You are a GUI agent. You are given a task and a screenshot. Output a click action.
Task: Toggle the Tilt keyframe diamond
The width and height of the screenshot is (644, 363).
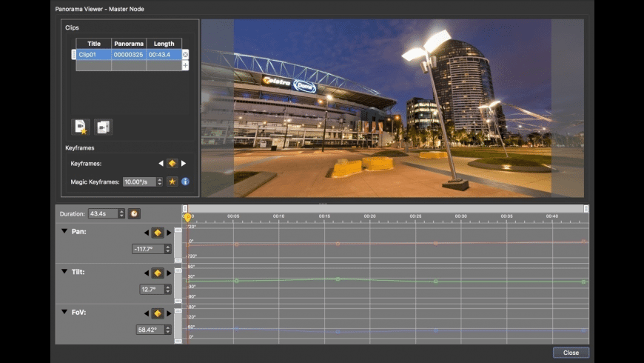click(157, 273)
